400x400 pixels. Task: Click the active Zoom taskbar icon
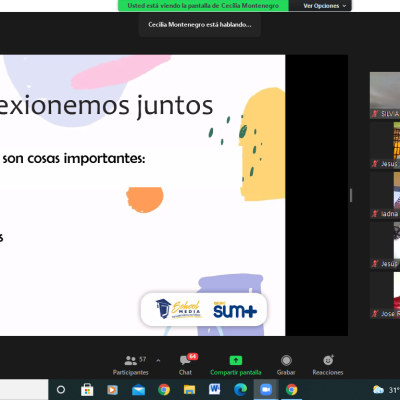click(x=266, y=389)
